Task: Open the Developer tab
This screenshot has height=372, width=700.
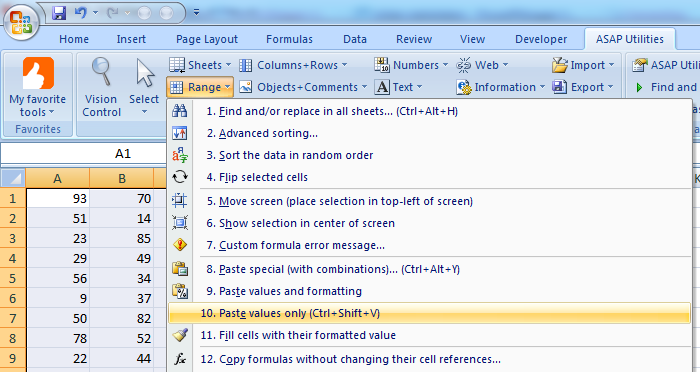Action: click(x=541, y=39)
